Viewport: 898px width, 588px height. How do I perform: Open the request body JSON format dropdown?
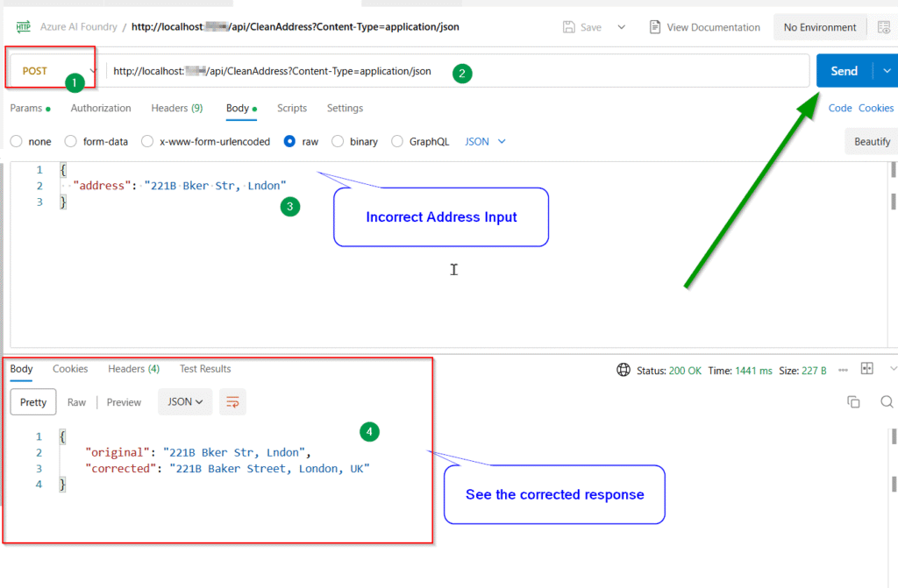coord(485,141)
